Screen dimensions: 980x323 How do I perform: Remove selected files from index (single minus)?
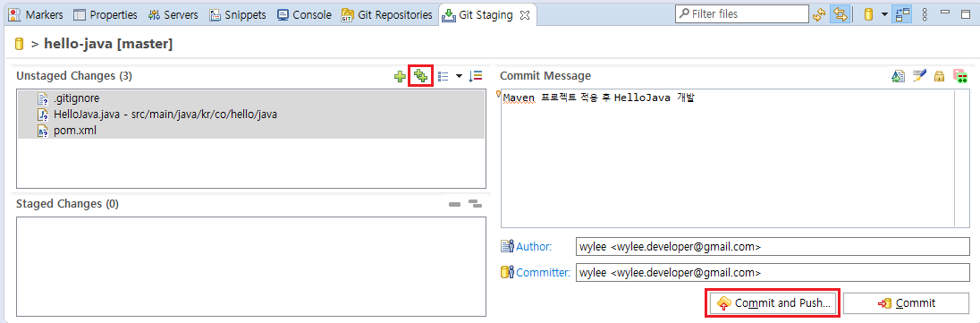(455, 204)
